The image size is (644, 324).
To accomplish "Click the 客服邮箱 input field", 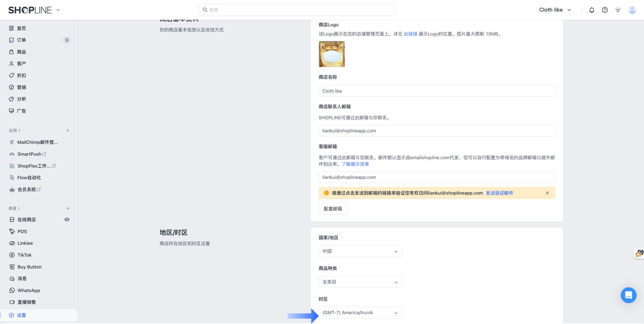I will click(x=437, y=177).
